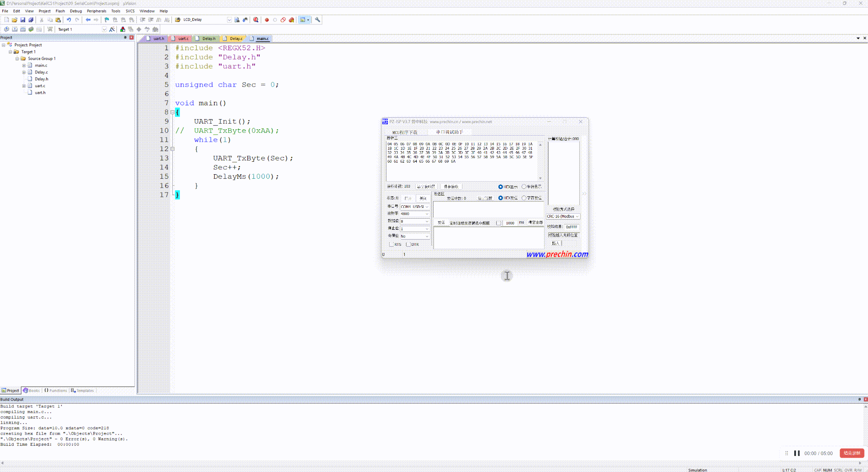
Task: Collapse the code block on line 8
Action: click(172, 112)
